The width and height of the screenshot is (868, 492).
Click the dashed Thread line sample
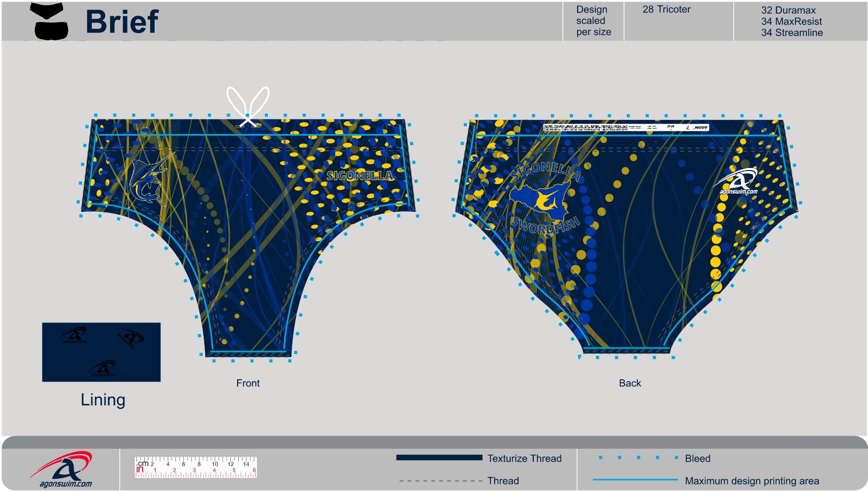point(440,481)
